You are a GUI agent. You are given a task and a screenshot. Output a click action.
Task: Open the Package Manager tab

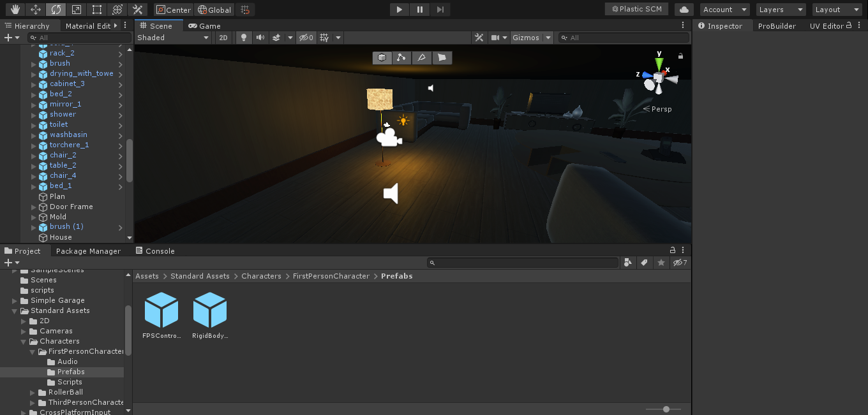pyautogui.click(x=87, y=251)
